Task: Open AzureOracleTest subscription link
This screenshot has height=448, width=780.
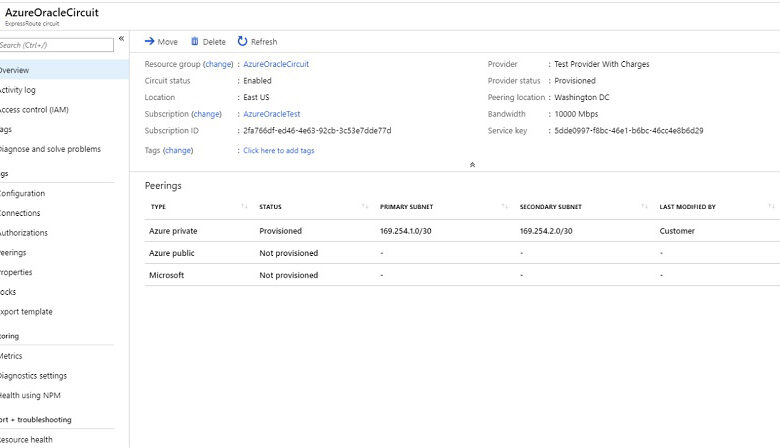Action: (272, 114)
